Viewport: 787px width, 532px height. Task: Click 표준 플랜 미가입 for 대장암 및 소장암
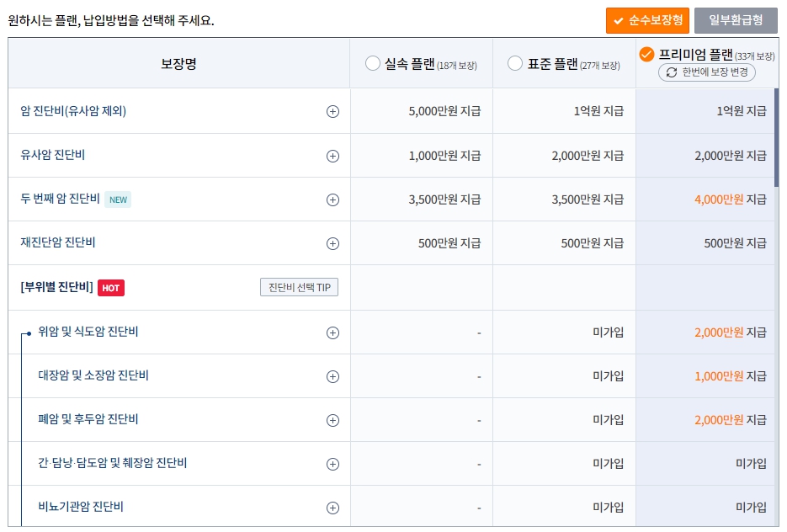609,376
